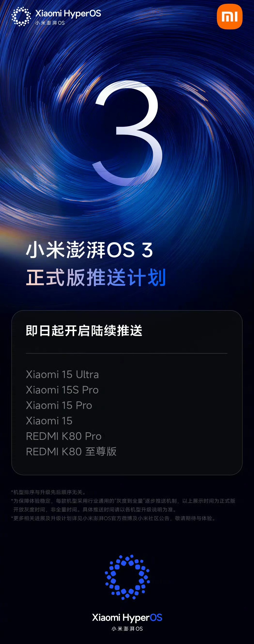Image resolution: width=254 pixels, height=644 pixels.
Task: Select REDMI K80 至尊版 entry
Action: (x=71, y=452)
